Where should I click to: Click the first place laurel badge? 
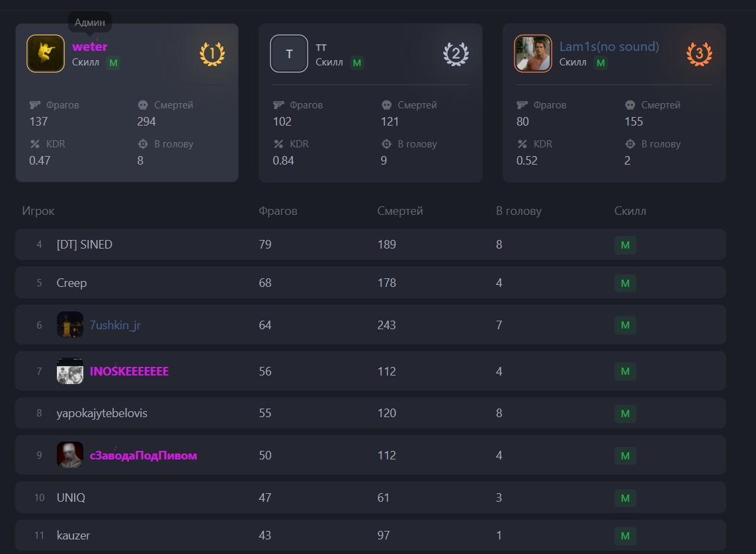[x=212, y=54]
